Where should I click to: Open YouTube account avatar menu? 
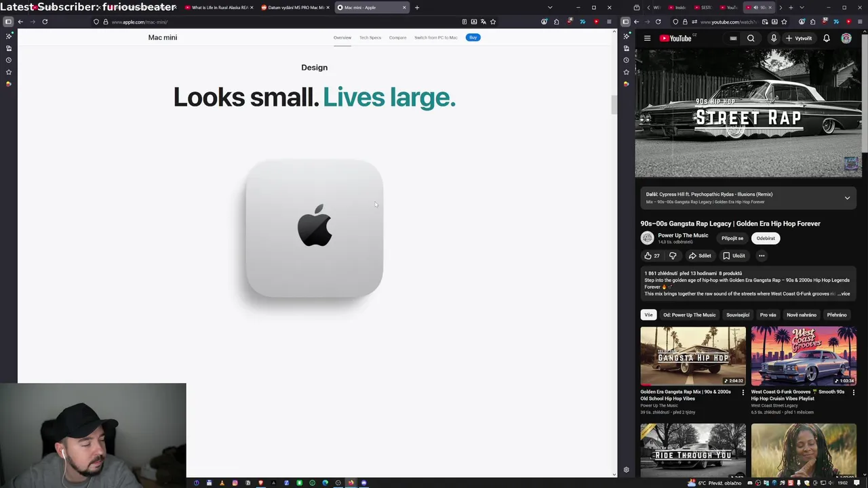point(846,39)
